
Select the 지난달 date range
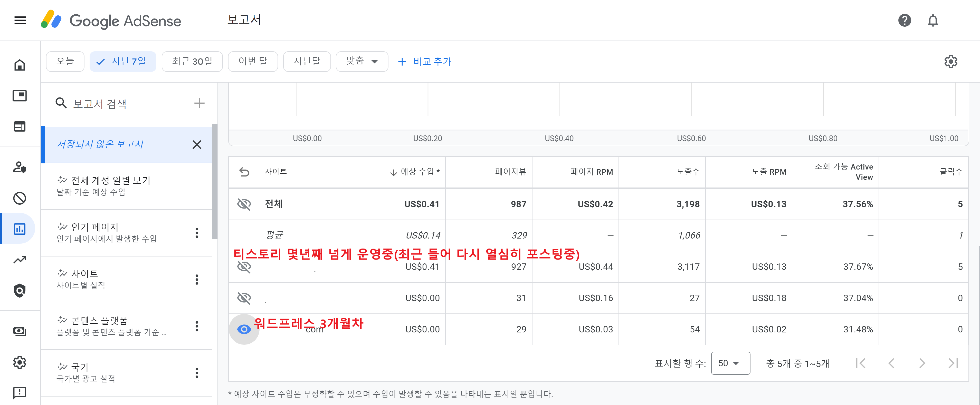click(307, 62)
